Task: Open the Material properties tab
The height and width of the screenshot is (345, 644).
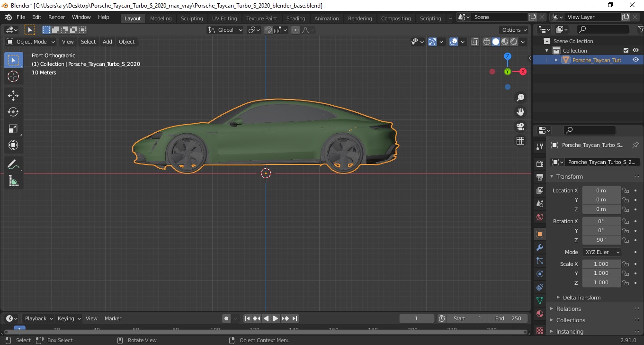Action: pos(539,314)
